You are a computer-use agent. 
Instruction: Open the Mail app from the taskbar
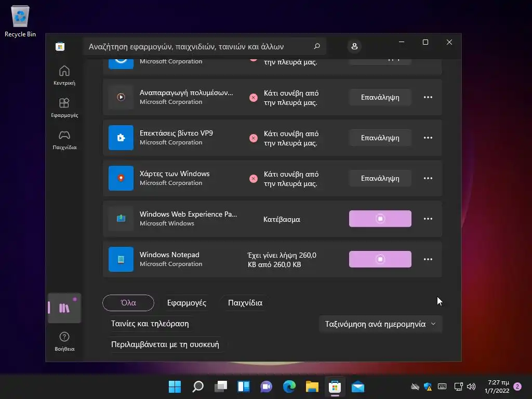357,387
